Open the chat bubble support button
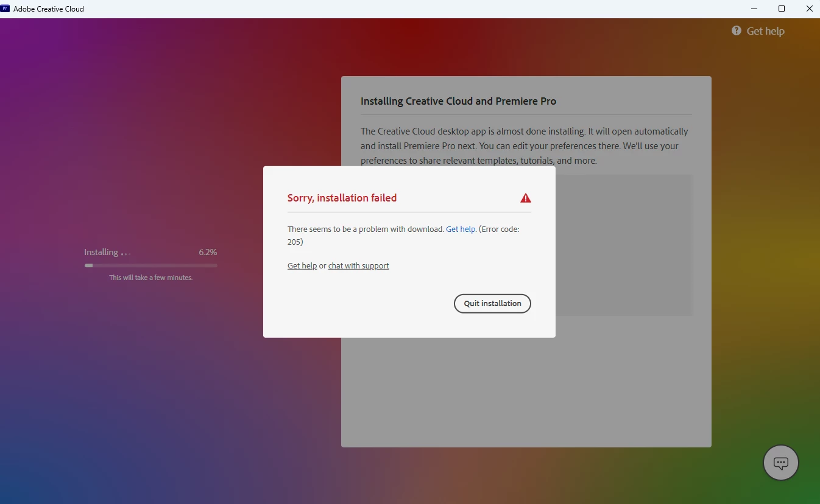The height and width of the screenshot is (504, 820). [781, 463]
